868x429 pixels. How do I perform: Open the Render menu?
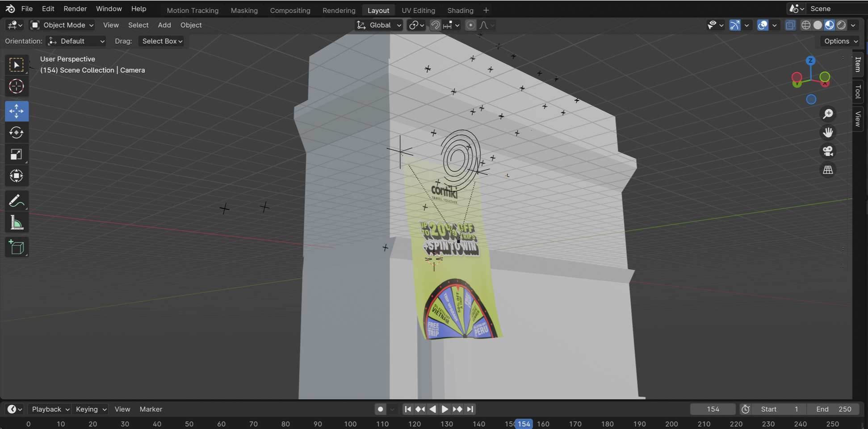tap(75, 8)
